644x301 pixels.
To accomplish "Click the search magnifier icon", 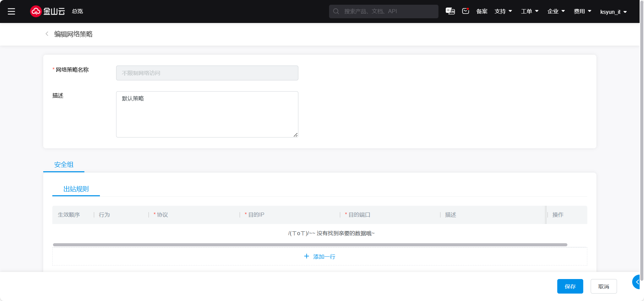I will pyautogui.click(x=336, y=11).
